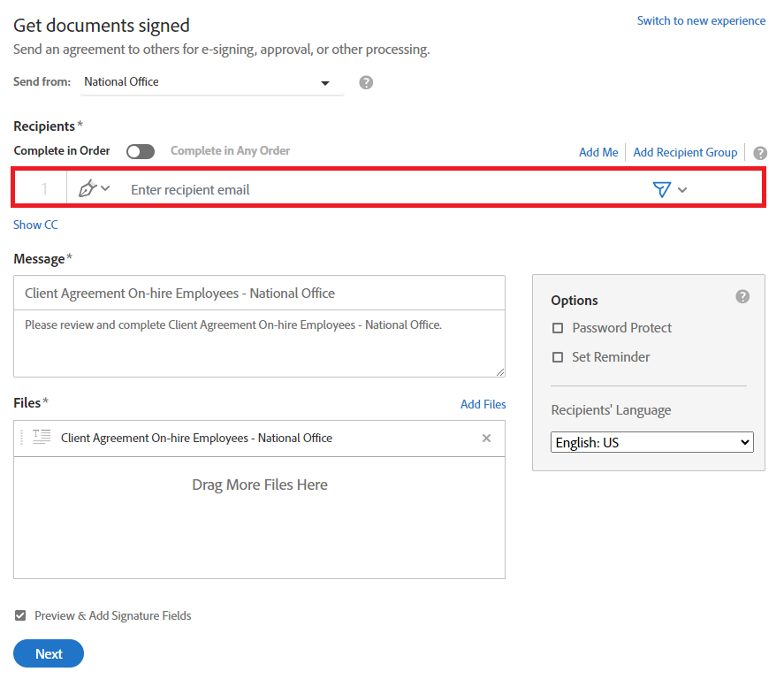Click Switch to new experience link

701,21
